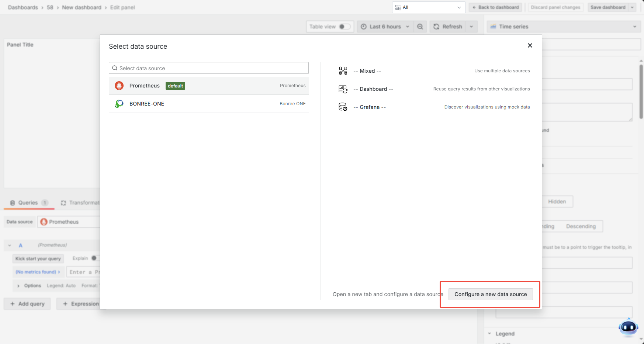Expand the Legend section
Screen dimensions: 644x344
(505, 334)
